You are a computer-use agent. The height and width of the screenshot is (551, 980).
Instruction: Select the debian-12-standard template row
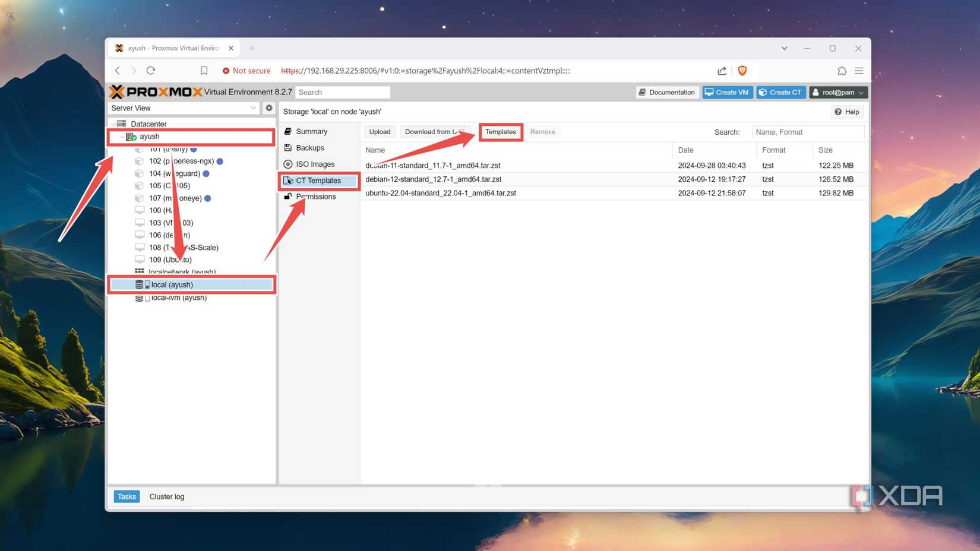(x=614, y=179)
